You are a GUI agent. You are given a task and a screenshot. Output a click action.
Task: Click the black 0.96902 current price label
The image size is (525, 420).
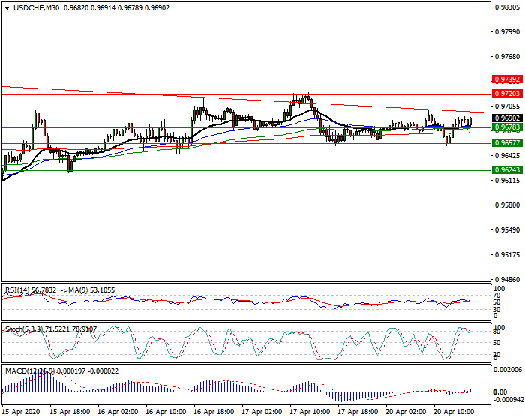pos(507,118)
